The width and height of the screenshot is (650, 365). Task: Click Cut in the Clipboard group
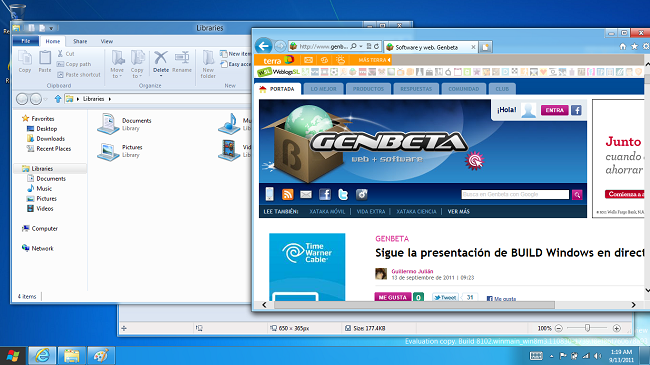(66, 54)
